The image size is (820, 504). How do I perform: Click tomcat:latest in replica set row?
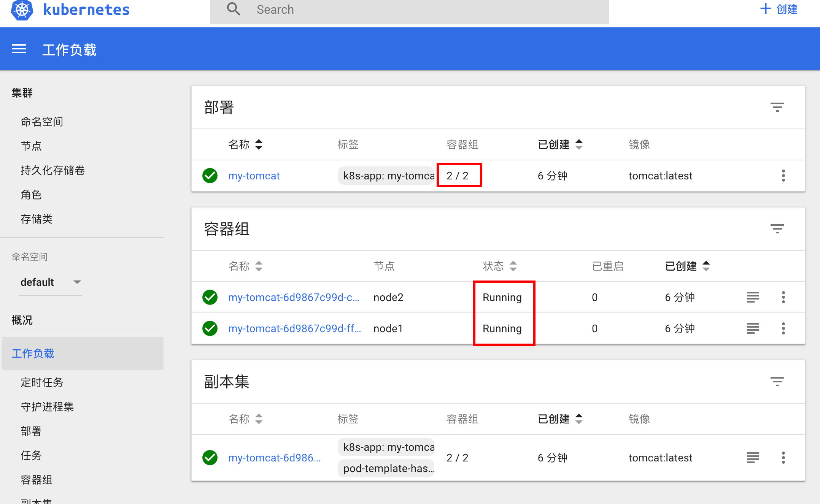660,458
